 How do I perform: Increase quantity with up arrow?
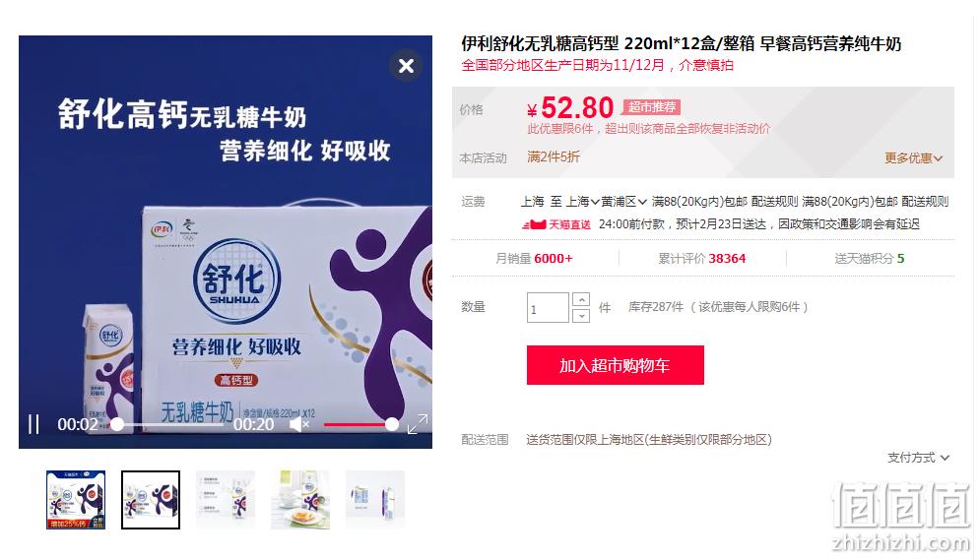[x=581, y=300]
